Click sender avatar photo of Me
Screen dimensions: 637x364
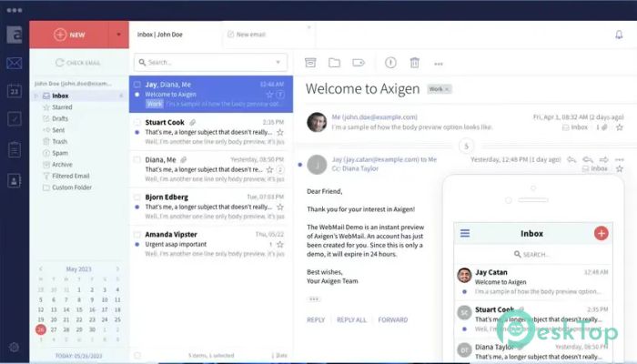(x=317, y=122)
